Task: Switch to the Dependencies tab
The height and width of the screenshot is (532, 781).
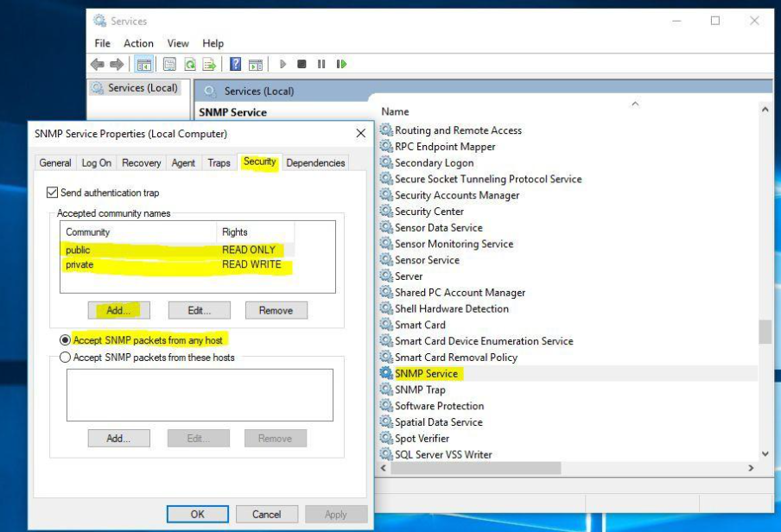Action: 315,163
